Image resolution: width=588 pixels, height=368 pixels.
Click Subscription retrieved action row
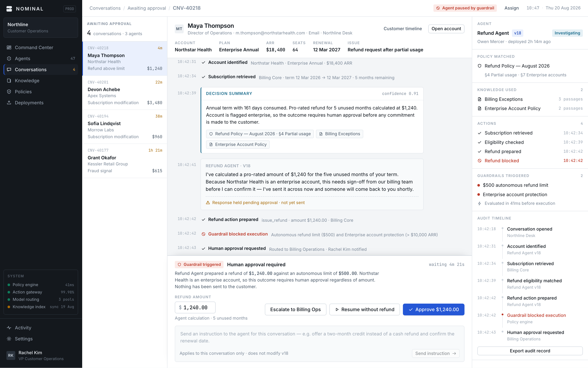point(530,133)
